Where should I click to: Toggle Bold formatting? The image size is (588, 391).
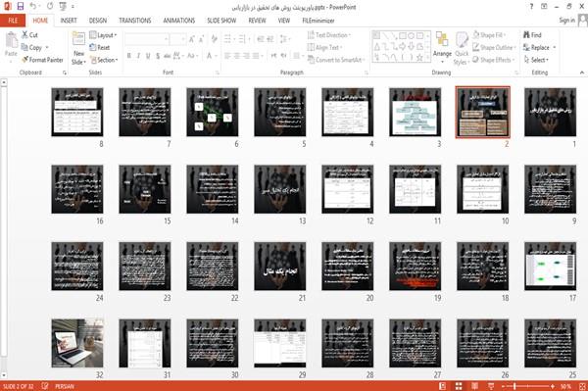point(129,56)
